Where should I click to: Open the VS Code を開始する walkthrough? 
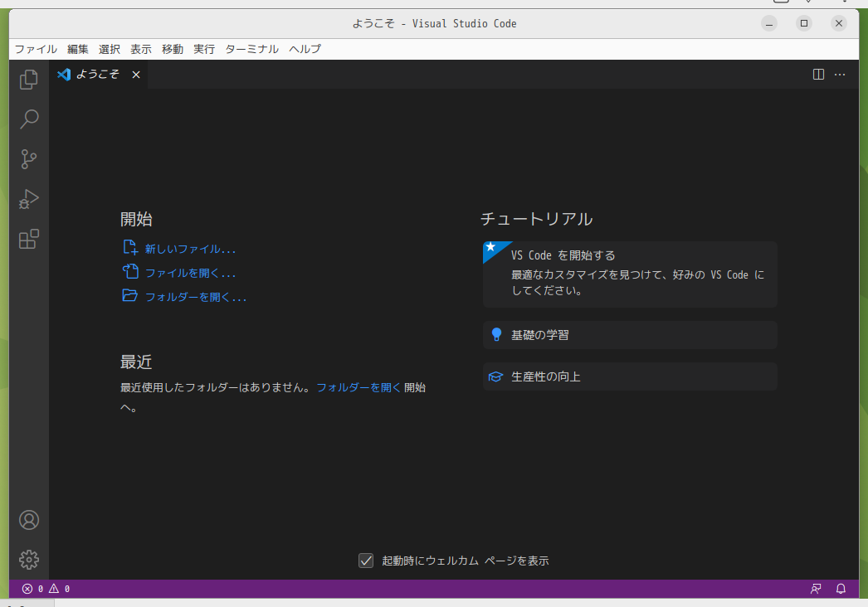pos(630,274)
